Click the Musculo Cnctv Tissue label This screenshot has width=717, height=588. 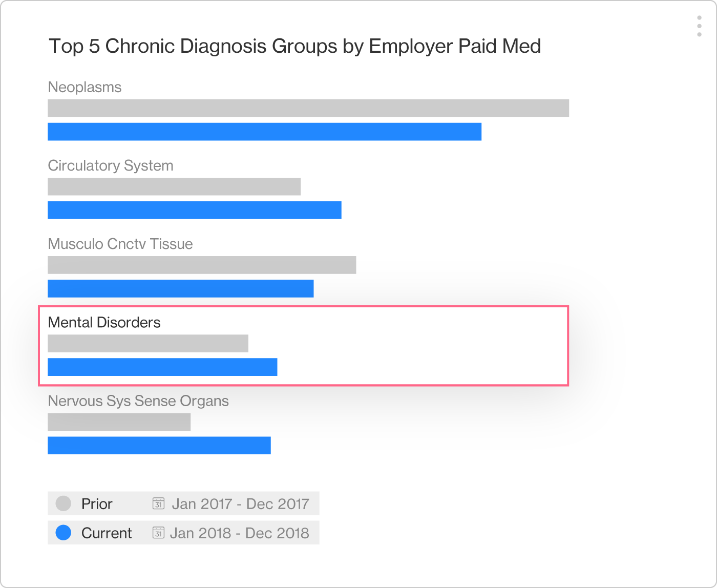[120, 244]
